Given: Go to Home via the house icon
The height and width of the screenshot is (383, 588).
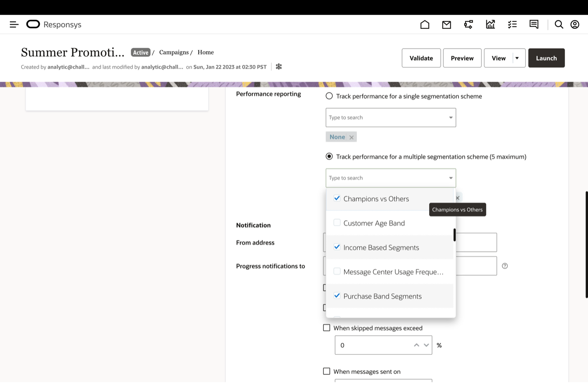Looking at the screenshot, I should pos(425,25).
